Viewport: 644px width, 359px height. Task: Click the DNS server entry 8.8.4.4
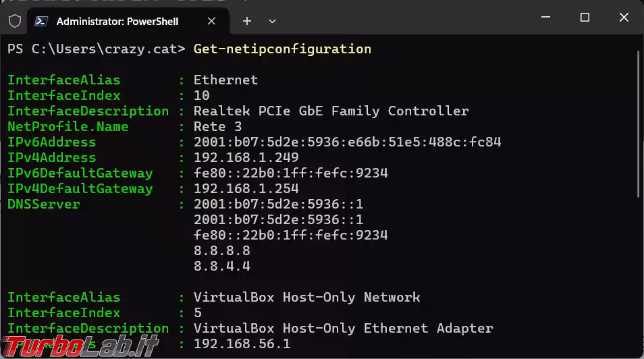tap(221, 266)
